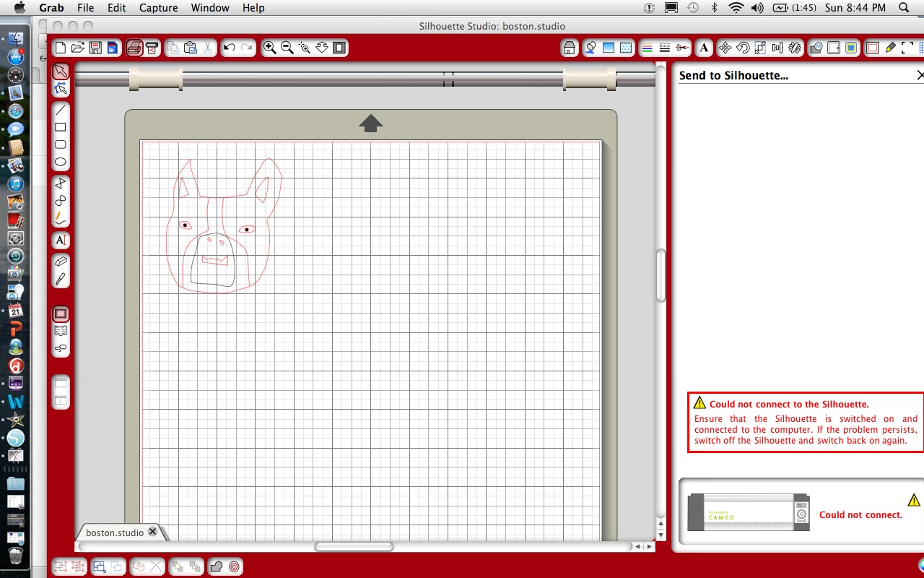Open the Text Style panel in top toolbar
Viewport: 924px width, 578px height.
click(x=704, y=48)
